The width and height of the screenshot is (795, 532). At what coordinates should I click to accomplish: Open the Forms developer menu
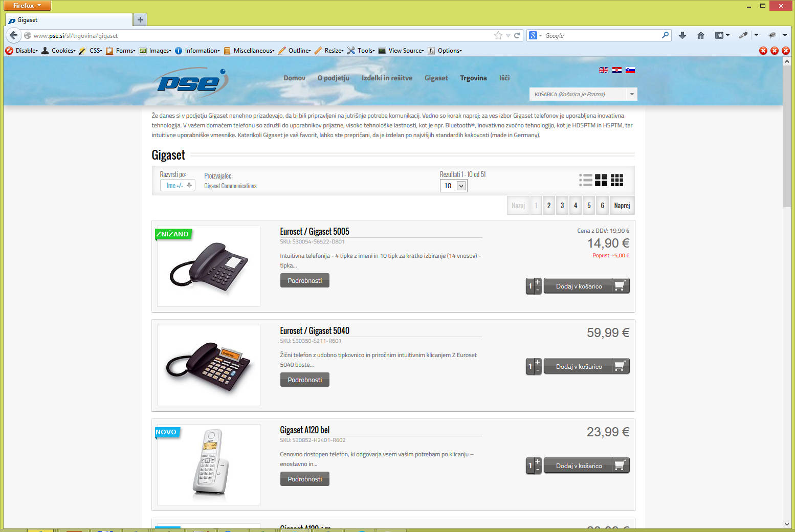[121, 51]
